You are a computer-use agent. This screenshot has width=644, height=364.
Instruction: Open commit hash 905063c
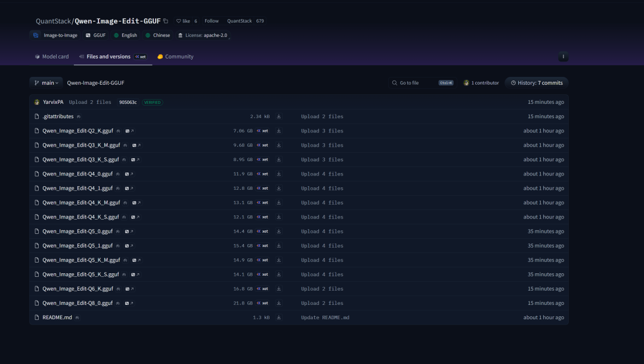[x=128, y=102]
